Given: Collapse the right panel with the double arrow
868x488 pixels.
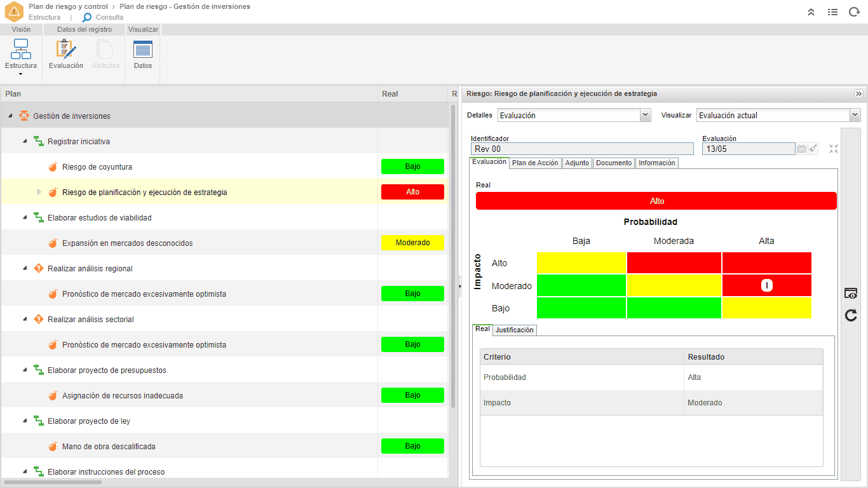Looking at the screenshot, I should point(858,93).
